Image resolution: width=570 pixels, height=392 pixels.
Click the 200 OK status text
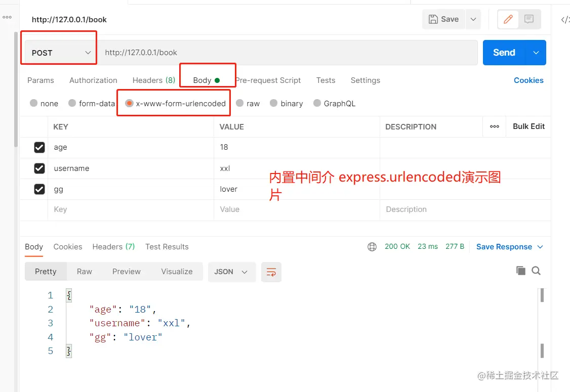[x=397, y=246]
